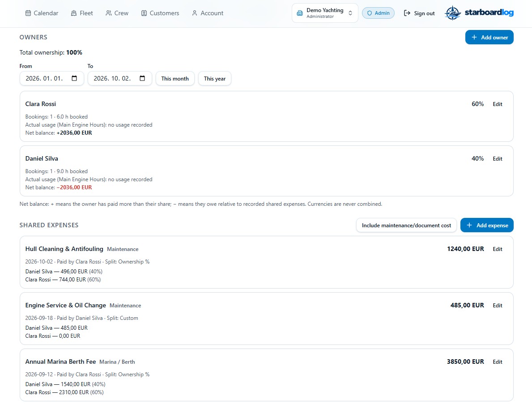Image resolution: width=532 pixels, height=404 pixels.
Task: Open the To date calendar picker icon
Action: 142,78
